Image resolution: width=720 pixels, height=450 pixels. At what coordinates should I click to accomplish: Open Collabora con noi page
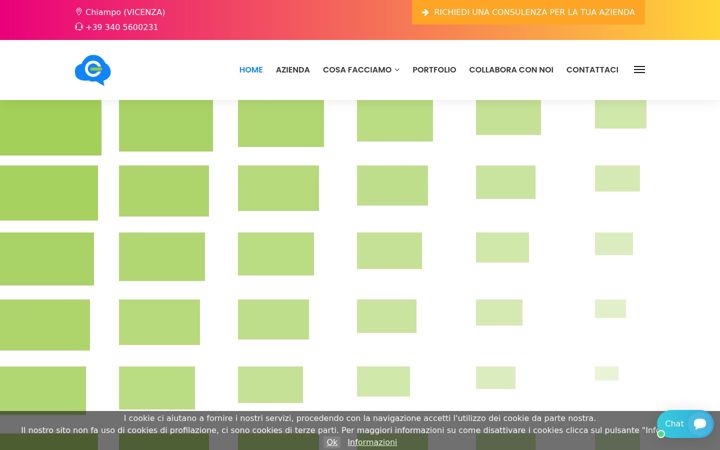click(511, 70)
